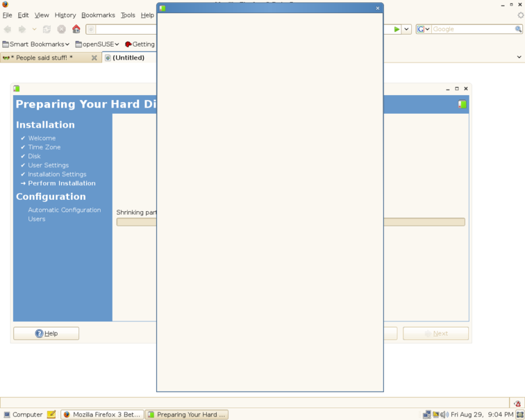Expand the list all tabs arrow
The width and height of the screenshot is (525, 420).
pyautogui.click(x=519, y=58)
